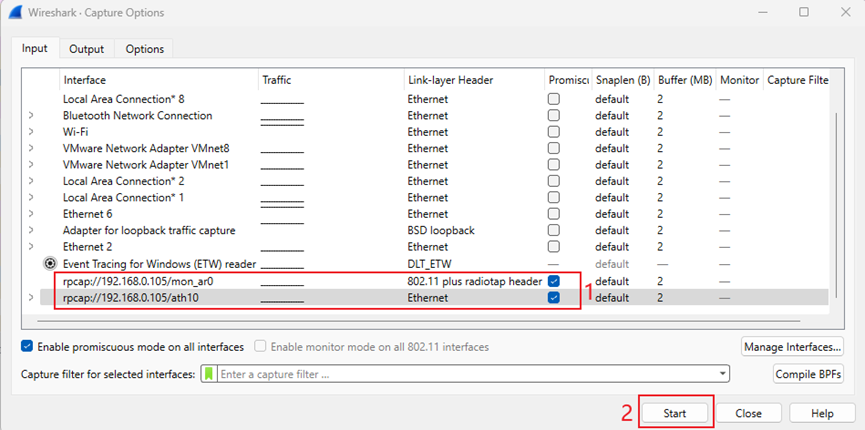Switch to the Options tab
This screenshot has width=865, height=430.
coord(145,49)
